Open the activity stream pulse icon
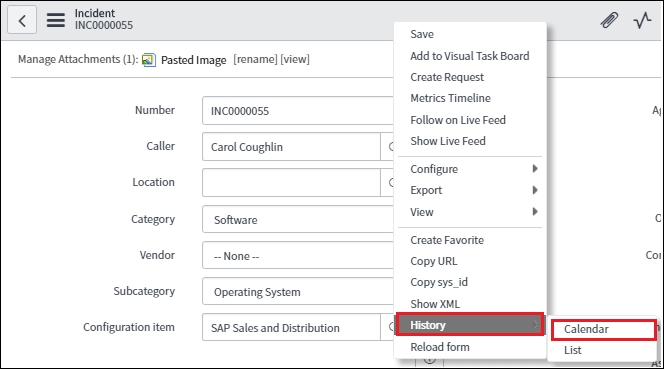Viewport: 664px width, 369px height. click(x=642, y=20)
